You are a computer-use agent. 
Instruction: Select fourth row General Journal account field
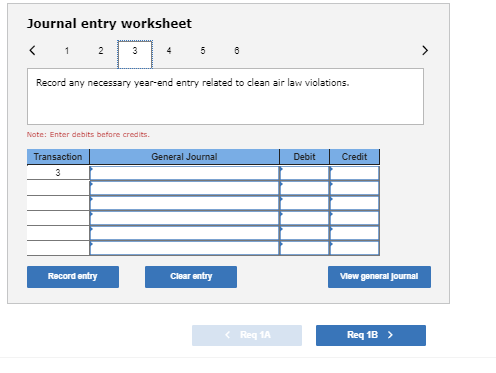pyautogui.click(x=184, y=218)
